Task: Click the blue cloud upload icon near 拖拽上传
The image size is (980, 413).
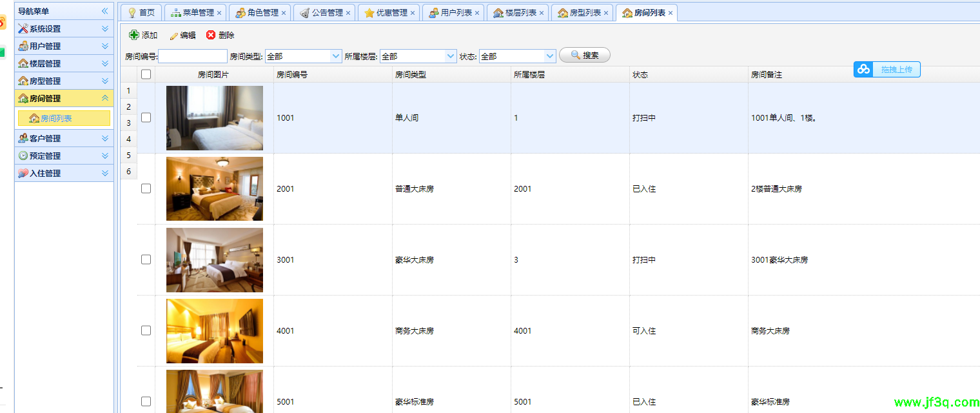Action: 864,69
